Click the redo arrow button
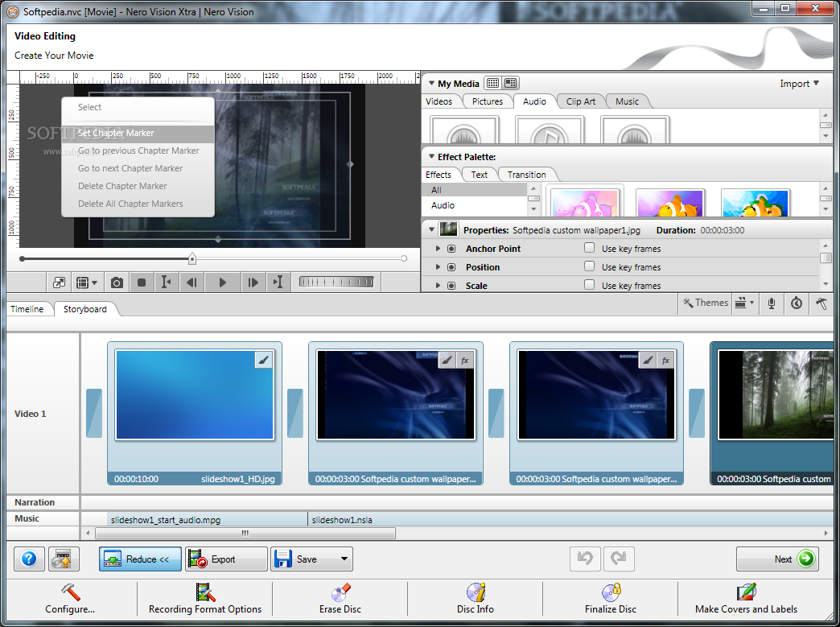The width and height of the screenshot is (840, 627). (619, 559)
